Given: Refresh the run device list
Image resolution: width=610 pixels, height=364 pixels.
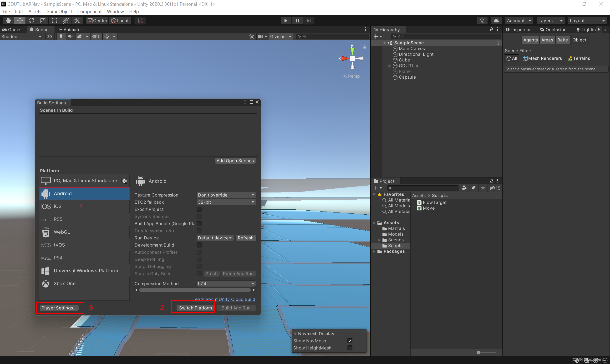Looking at the screenshot, I should point(245,238).
